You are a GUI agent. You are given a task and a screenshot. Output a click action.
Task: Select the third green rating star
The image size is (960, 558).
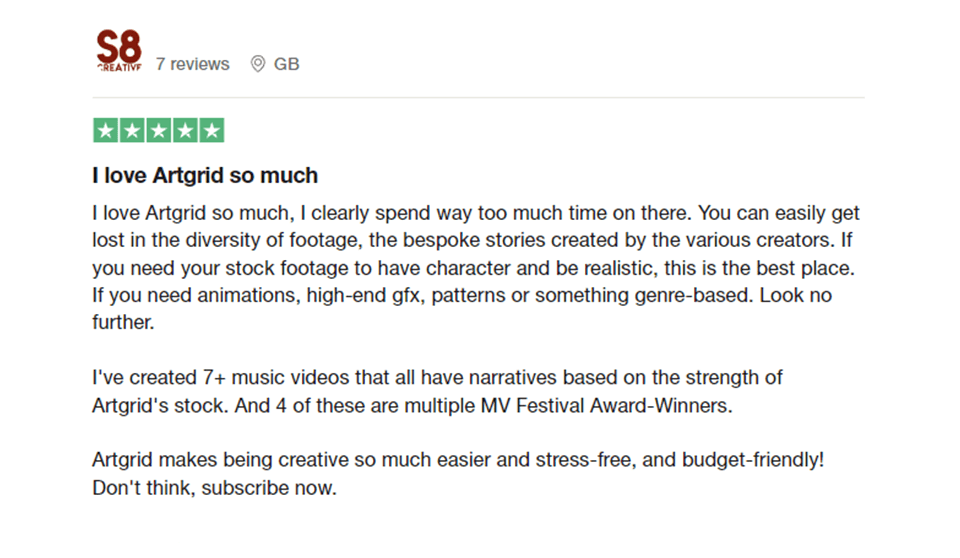coord(158,130)
